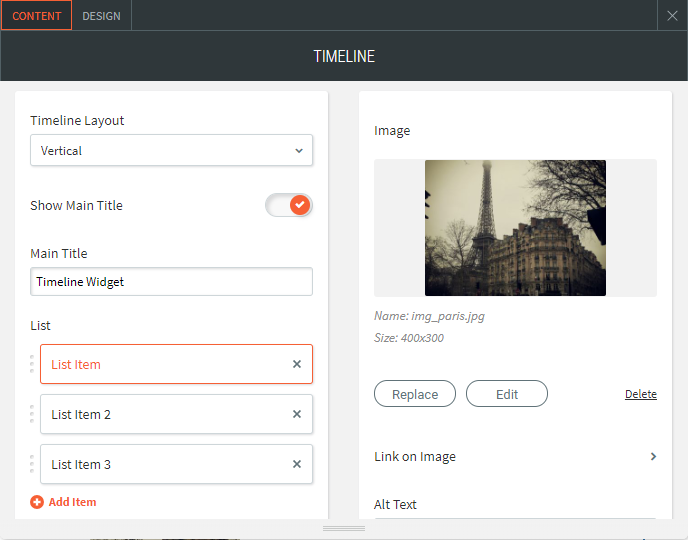Remove List Item with its X icon

click(x=297, y=365)
